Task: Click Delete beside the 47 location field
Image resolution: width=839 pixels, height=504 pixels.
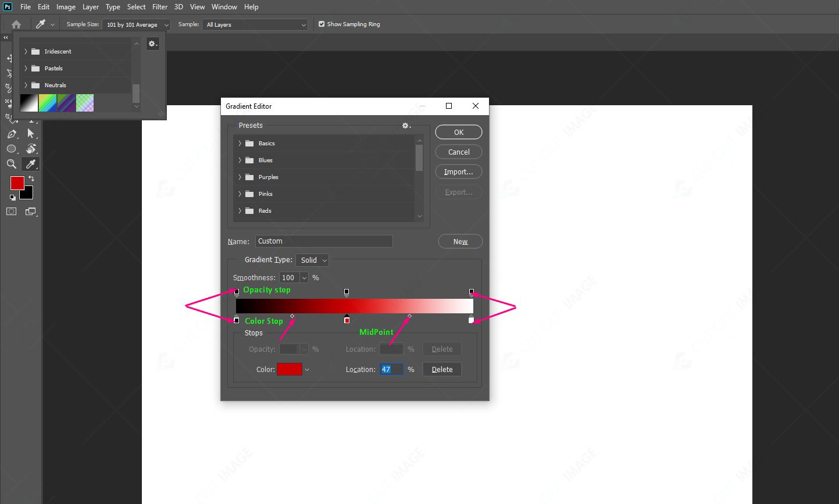Action: click(x=442, y=369)
